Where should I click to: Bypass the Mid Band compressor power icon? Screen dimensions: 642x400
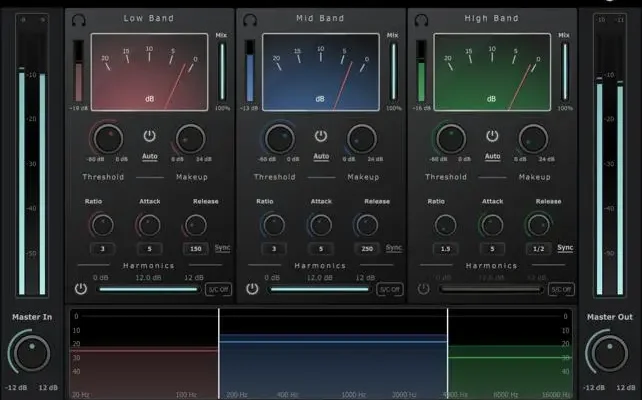tap(321, 136)
